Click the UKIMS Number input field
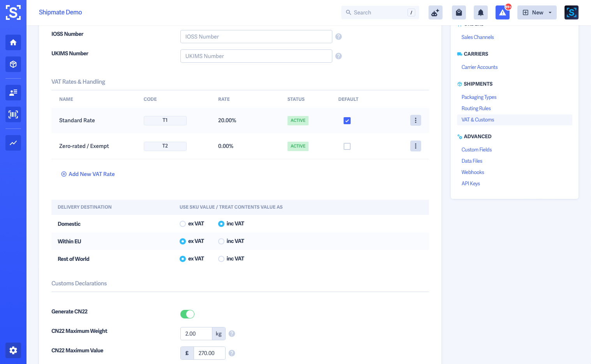 (x=256, y=56)
